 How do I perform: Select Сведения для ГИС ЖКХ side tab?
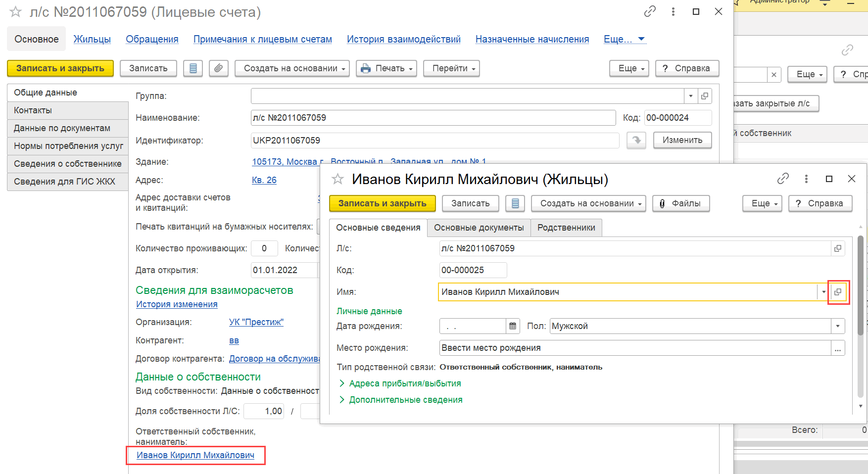point(68,182)
